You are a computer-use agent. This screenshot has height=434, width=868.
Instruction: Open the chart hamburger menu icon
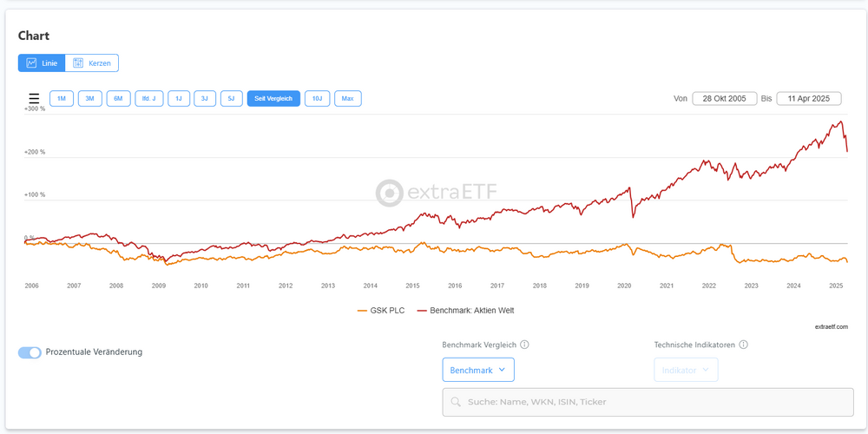click(34, 99)
